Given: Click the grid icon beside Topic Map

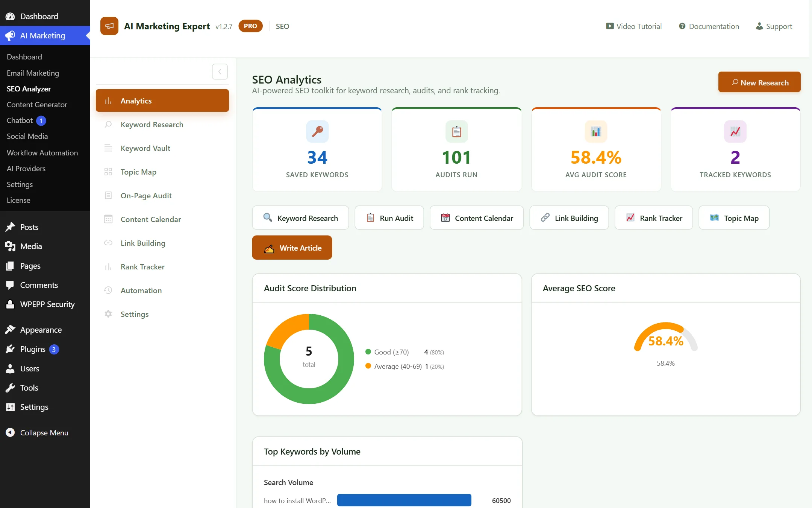Looking at the screenshot, I should click(x=108, y=172).
